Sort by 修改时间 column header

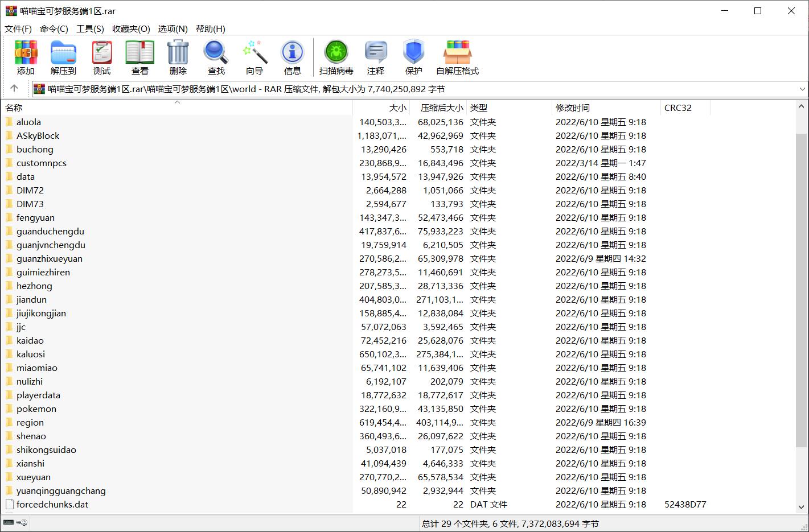(x=606, y=108)
